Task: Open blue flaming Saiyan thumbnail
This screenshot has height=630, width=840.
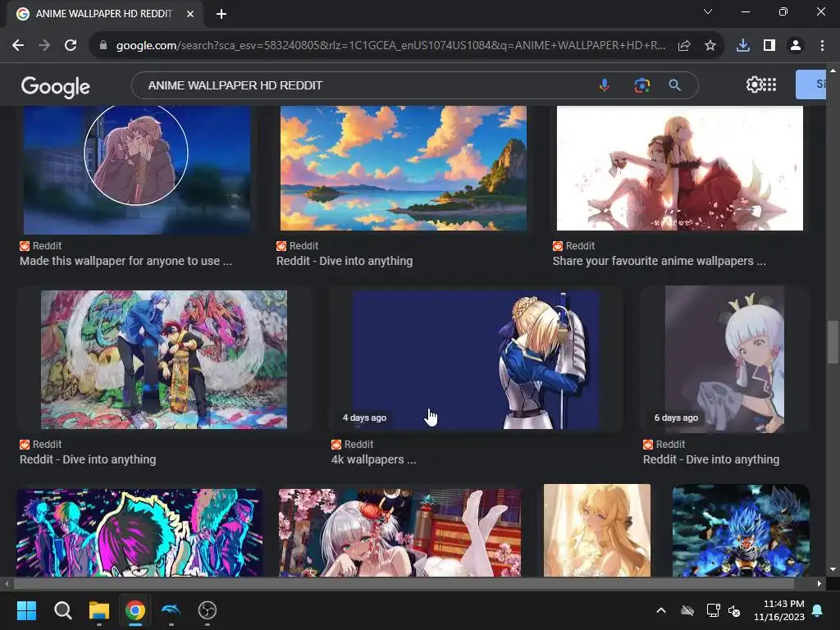Action: (741, 531)
